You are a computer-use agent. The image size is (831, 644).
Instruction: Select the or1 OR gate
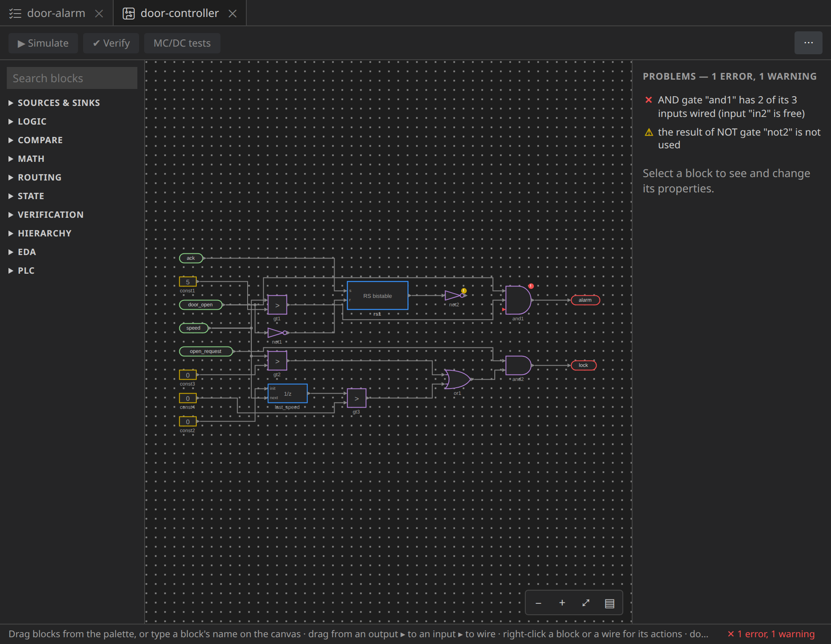pyautogui.click(x=457, y=379)
